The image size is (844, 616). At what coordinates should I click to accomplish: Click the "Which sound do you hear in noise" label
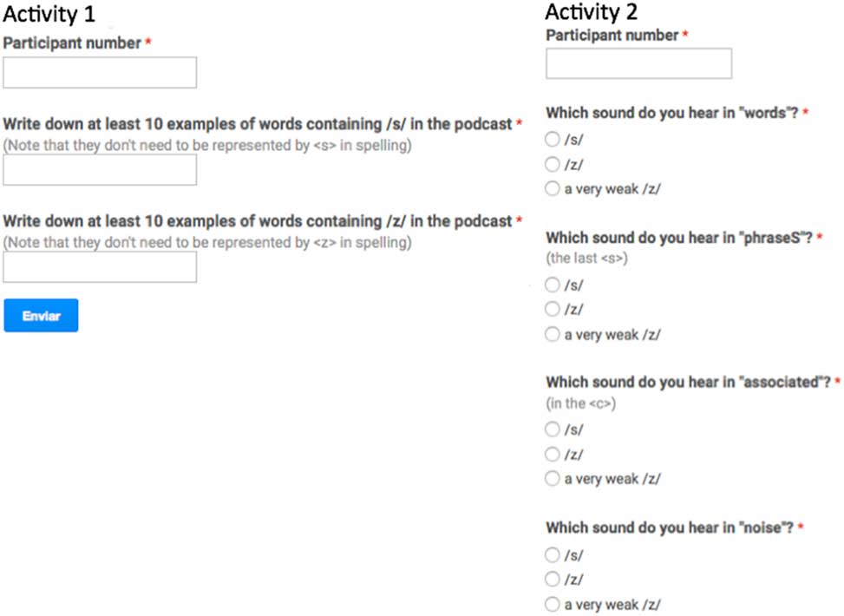(x=670, y=528)
